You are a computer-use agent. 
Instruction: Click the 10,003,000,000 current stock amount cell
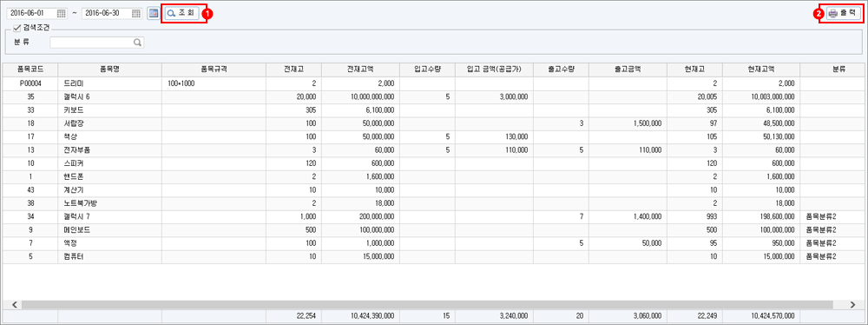762,96
